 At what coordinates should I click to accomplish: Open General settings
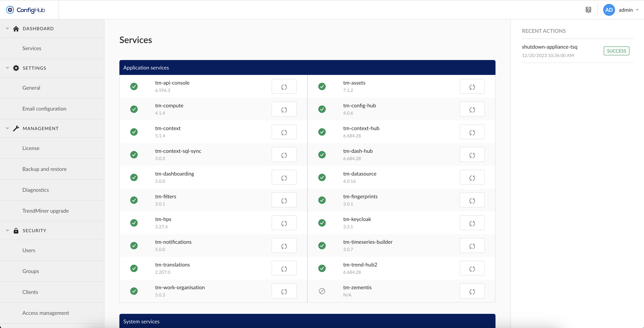click(x=52, y=88)
